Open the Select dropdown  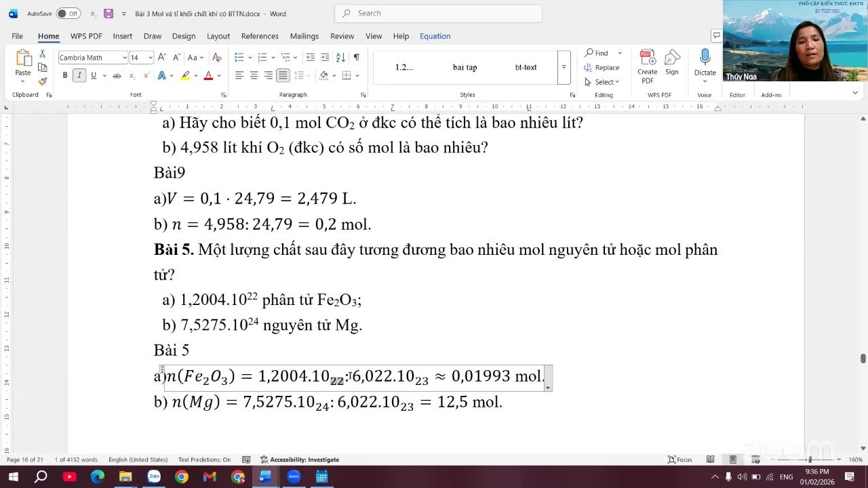[602, 82]
